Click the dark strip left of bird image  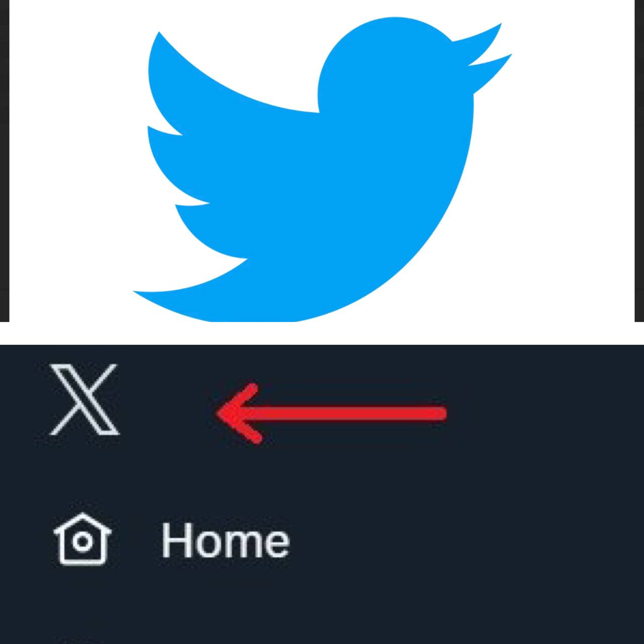5,161
